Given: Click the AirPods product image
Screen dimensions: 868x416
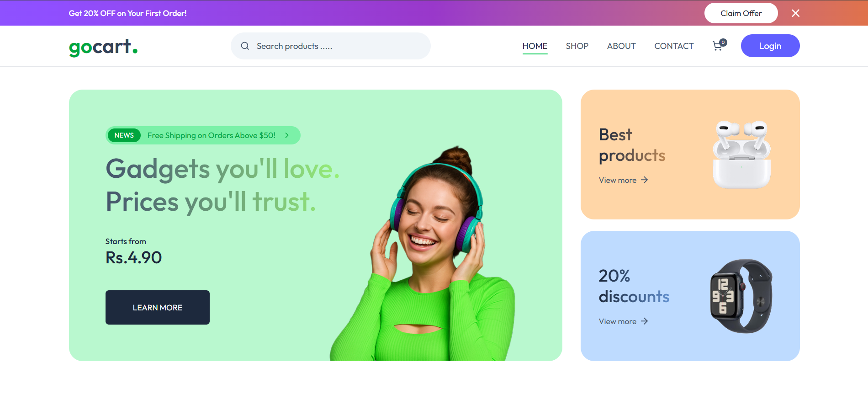Looking at the screenshot, I should tap(742, 155).
